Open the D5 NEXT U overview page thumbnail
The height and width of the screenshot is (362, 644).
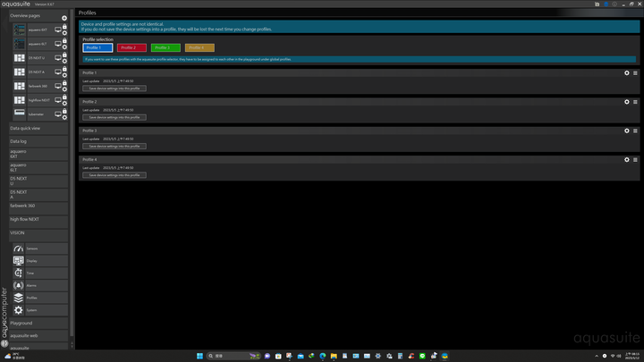tap(20, 58)
